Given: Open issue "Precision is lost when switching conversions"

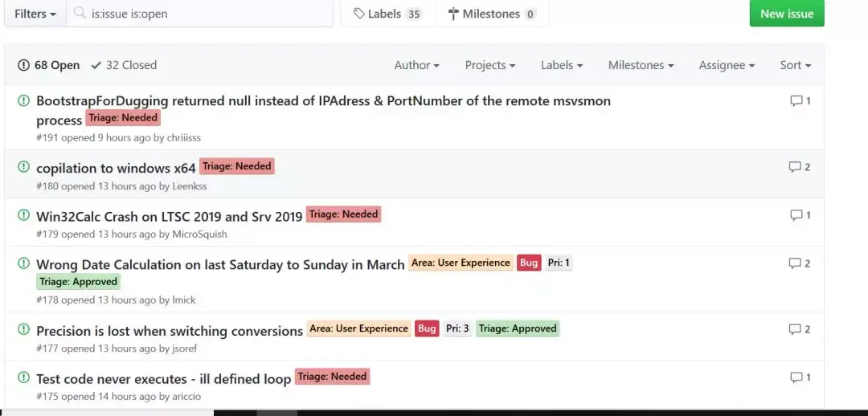Looking at the screenshot, I should click(170, 331).
